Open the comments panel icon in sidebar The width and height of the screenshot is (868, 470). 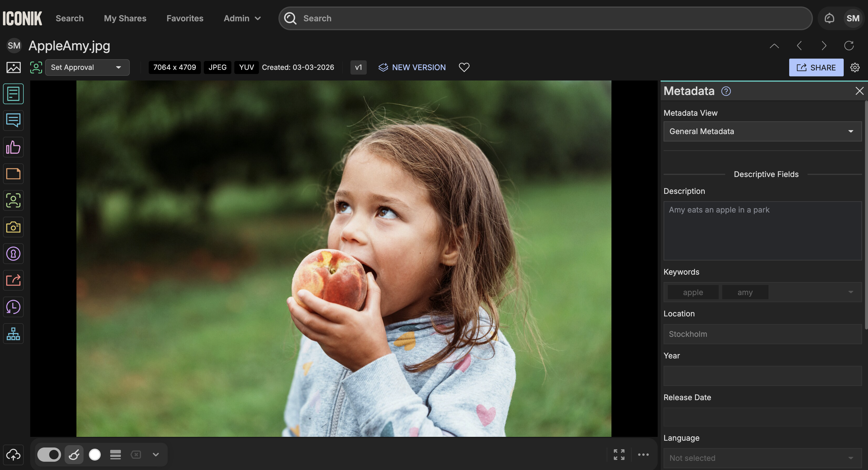tap(13, 120)
